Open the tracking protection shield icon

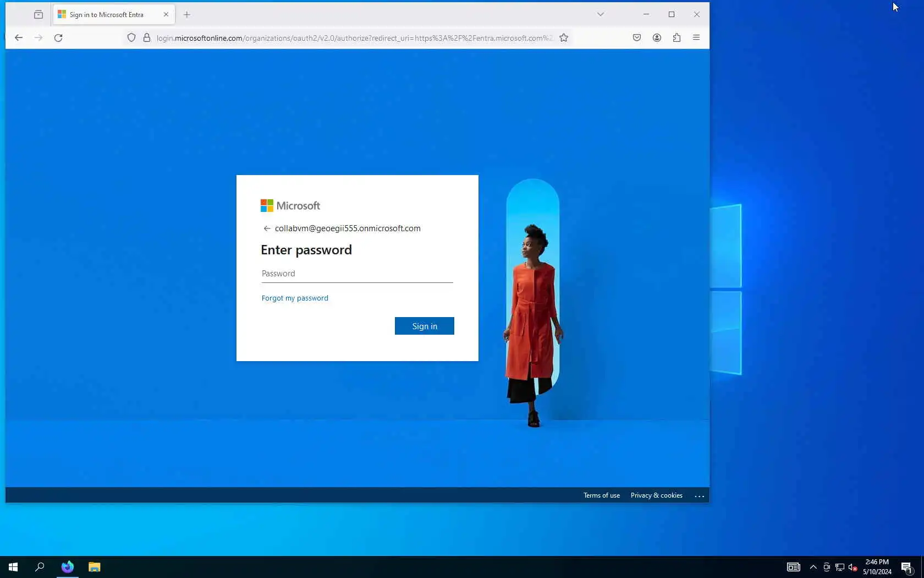click(131, 37)
